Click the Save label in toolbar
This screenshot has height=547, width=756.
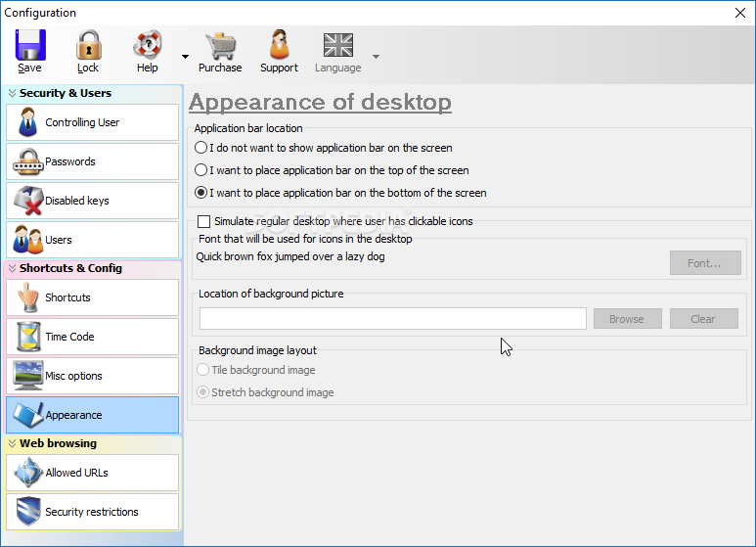(30, 68)
